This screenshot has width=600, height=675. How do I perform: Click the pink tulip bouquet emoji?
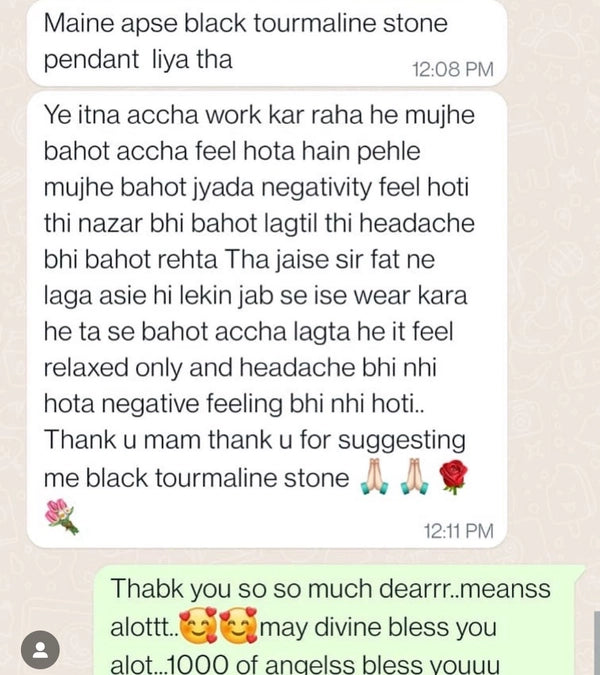(62, 516)
